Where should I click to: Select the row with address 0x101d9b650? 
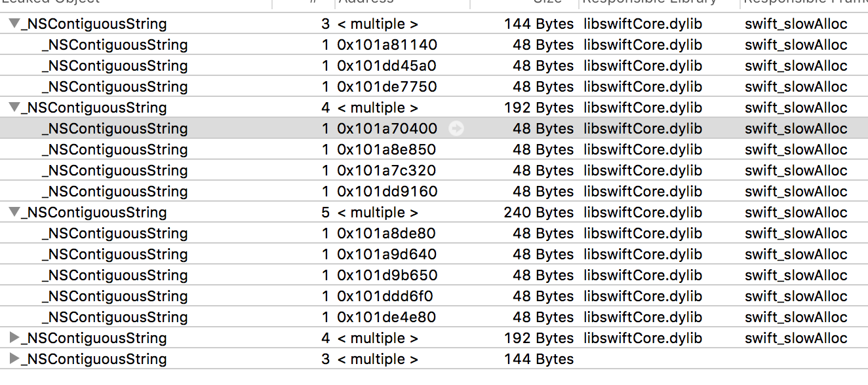pos(434,276)
